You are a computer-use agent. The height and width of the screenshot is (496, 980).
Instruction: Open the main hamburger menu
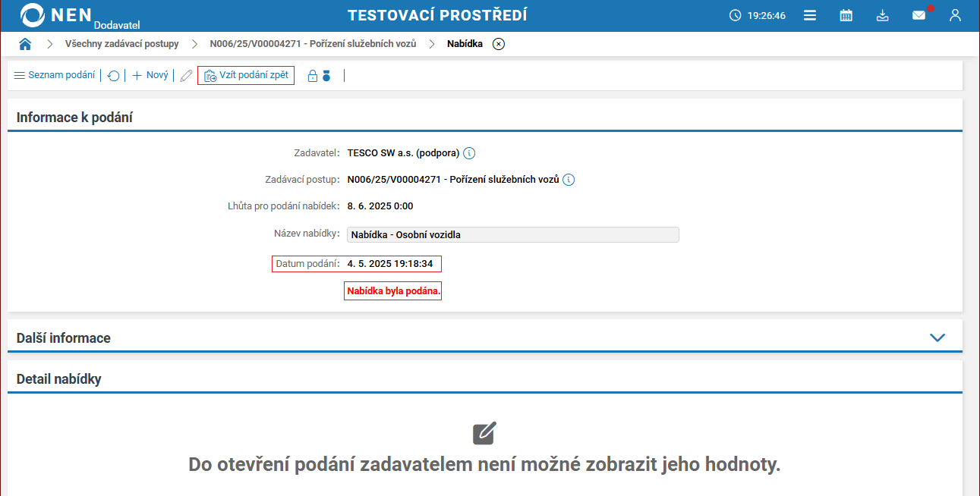(809, 14)
